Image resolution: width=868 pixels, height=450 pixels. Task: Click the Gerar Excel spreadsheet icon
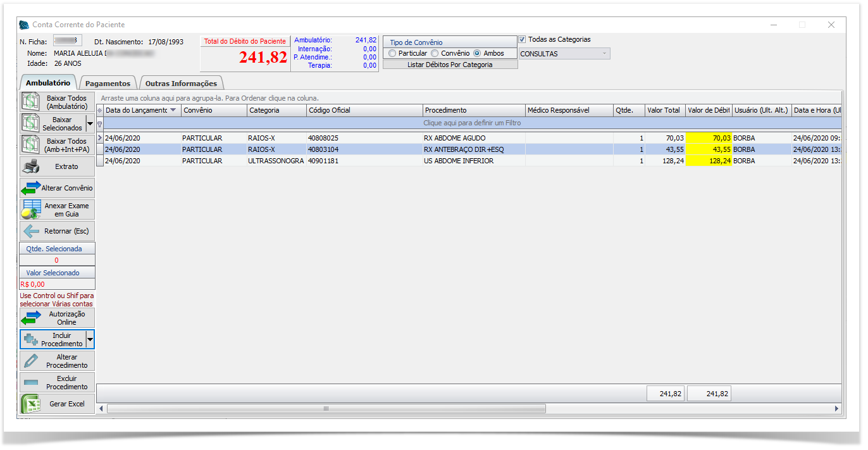click(x=30, y=404)
